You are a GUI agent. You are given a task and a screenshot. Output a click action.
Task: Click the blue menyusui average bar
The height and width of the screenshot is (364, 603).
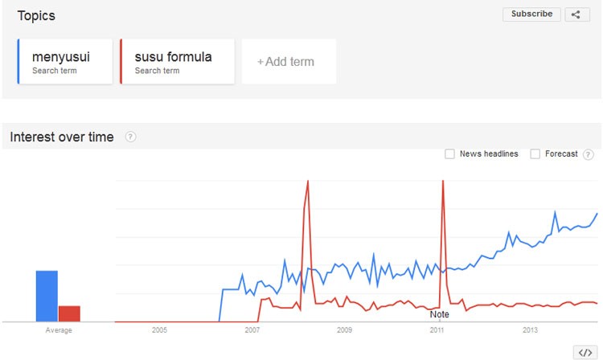pyautogui.click(x=47, y=296)
